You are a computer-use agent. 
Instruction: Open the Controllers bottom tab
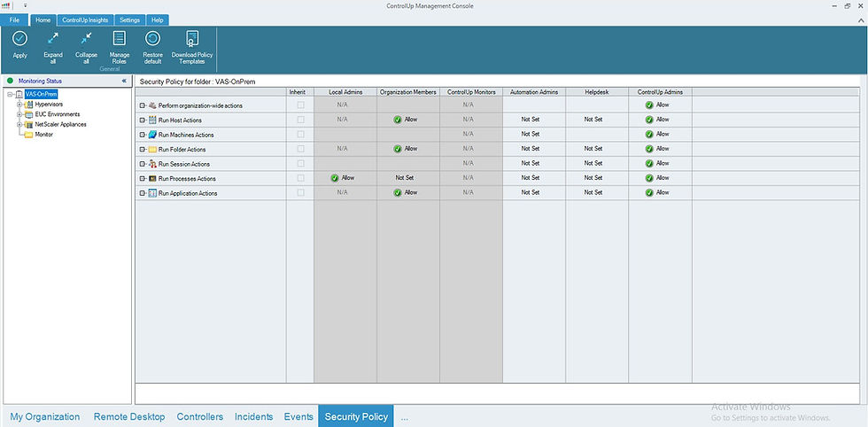pos(200,416)
